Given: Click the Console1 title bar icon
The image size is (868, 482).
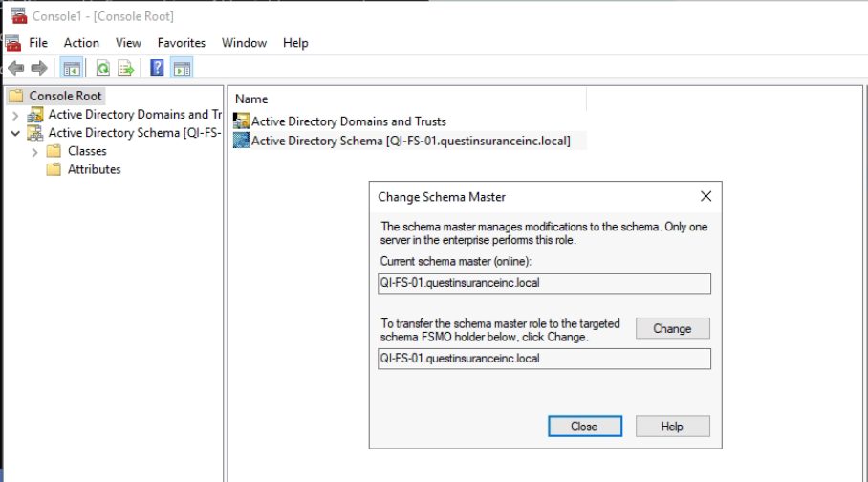Looking at the screenshot, I should click(x=19, y=16).
